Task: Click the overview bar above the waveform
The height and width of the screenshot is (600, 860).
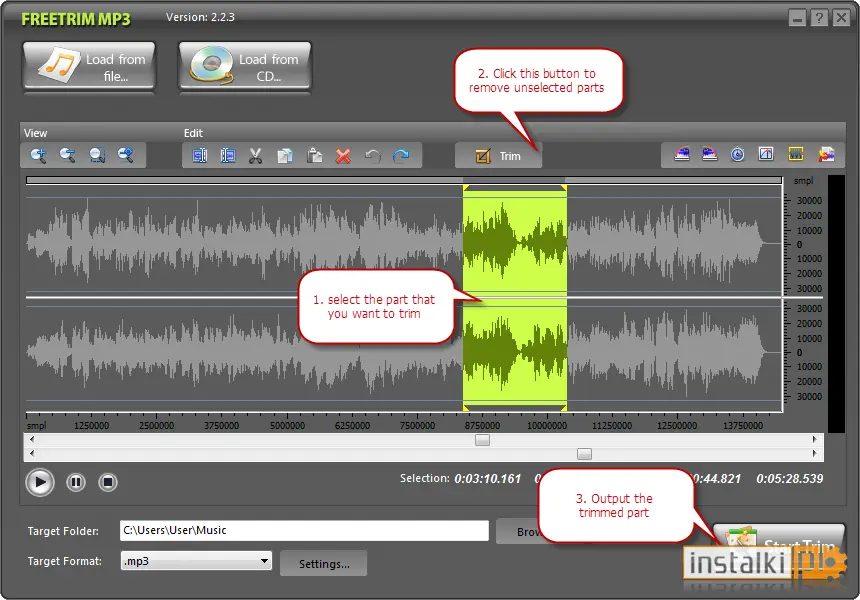Action: (x=404, y=180)
